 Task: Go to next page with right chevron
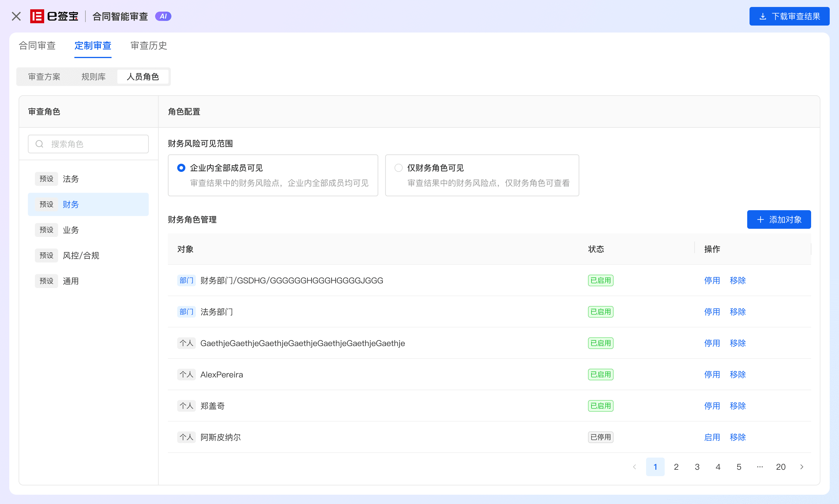click(802, 467)
